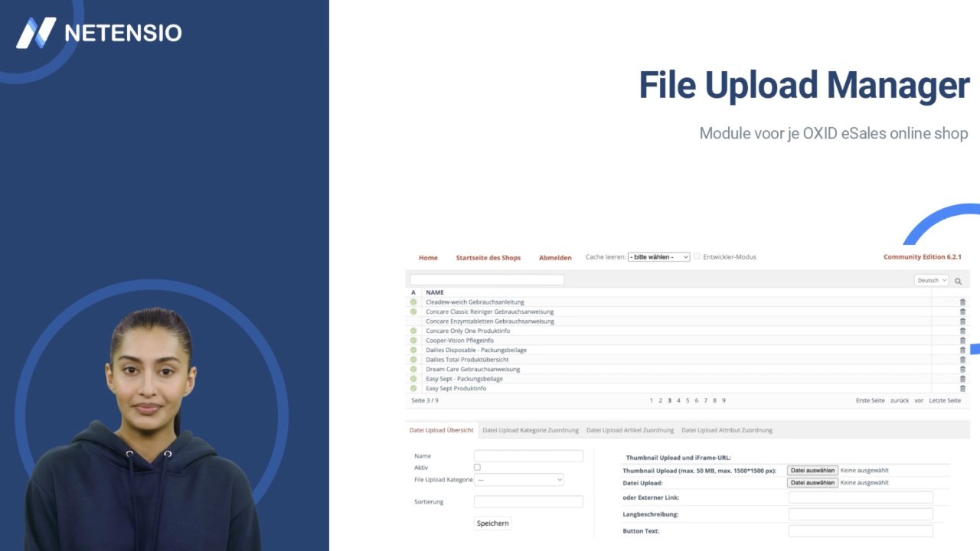Screen dimensions: 980x551
Task: Click active icon of Dream Care Gebrauchsanweisung
Action: pos(413,369)
